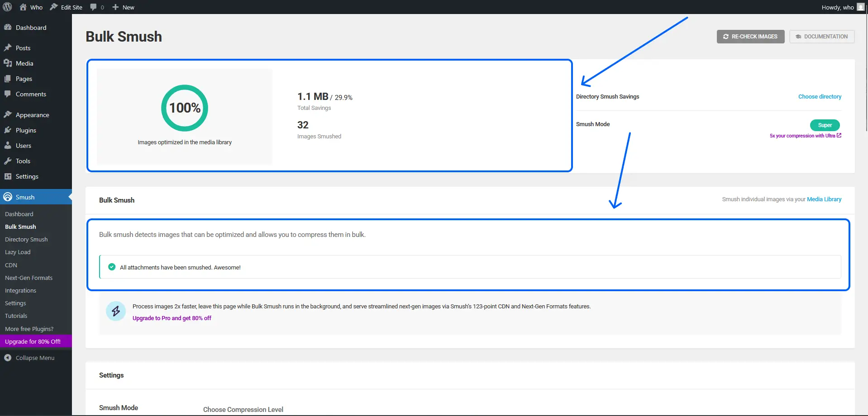868x416 pixels.
Task: Click the Re-check Images button
Action: pyautogui.click(x=750, y=37)
